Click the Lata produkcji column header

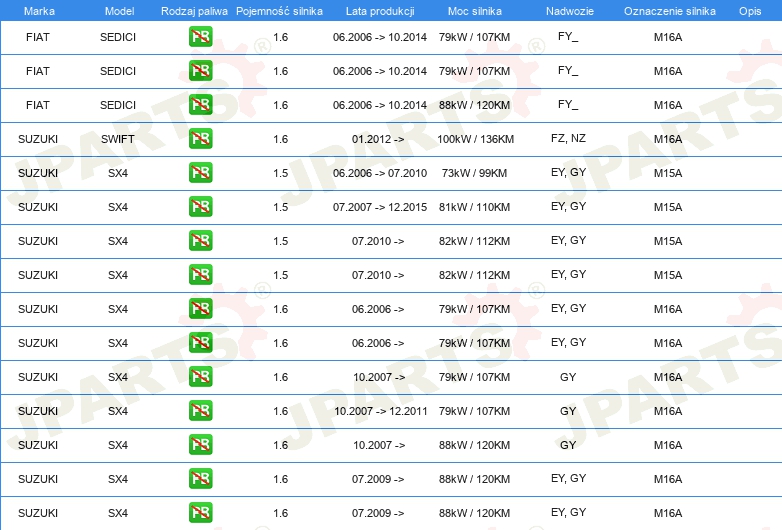[x=378, y=10]
